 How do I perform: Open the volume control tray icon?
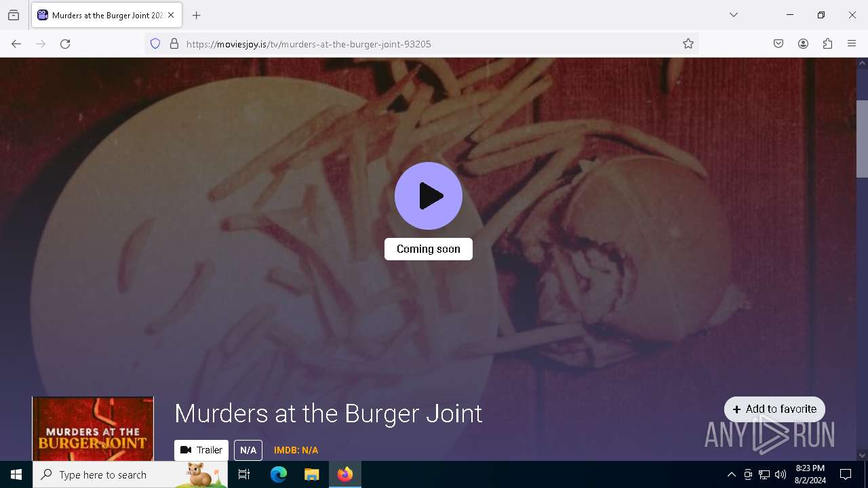click(781, 474)
